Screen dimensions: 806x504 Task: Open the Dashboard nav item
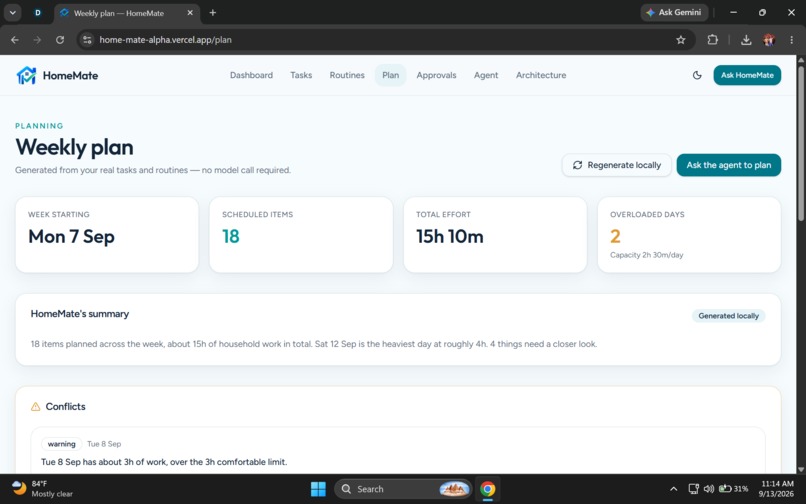[x=251, y=75]
